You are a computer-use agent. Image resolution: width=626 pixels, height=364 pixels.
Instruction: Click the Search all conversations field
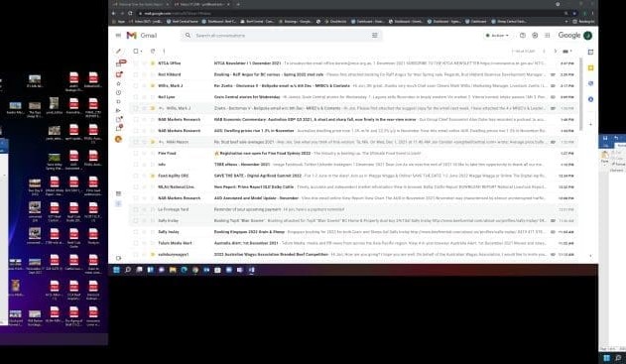282,36
